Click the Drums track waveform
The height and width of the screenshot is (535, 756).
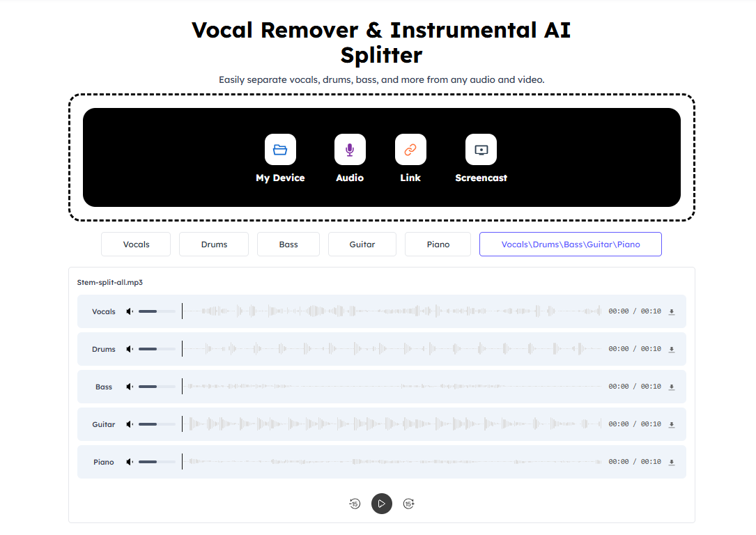click(x=390, y=349)
